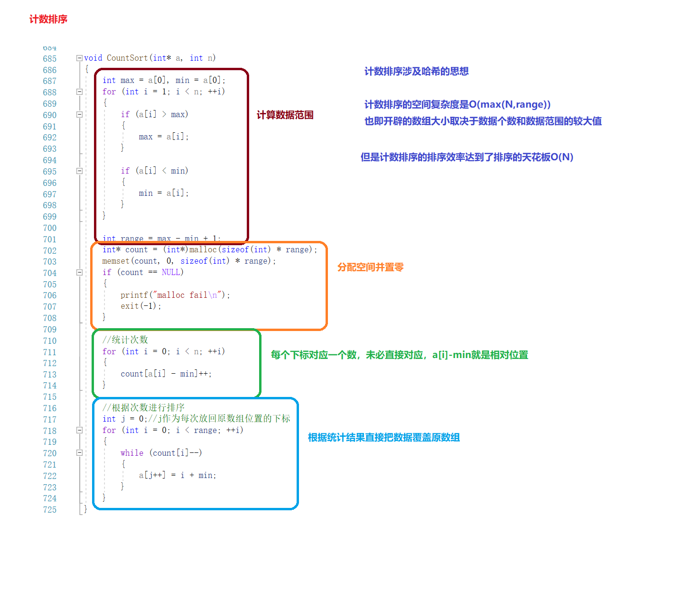
Task: Click line number 718
Action: [50, 431]
